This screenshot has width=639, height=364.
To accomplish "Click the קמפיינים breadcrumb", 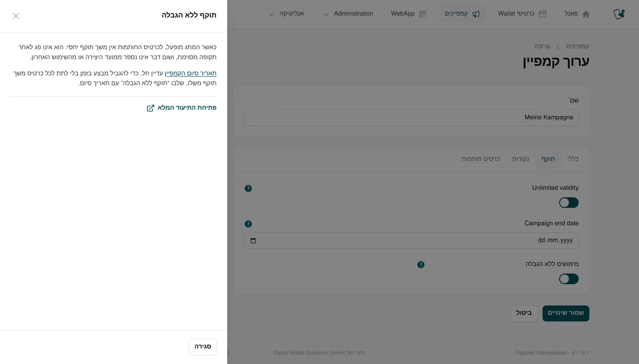I will (x=577, y=46).
